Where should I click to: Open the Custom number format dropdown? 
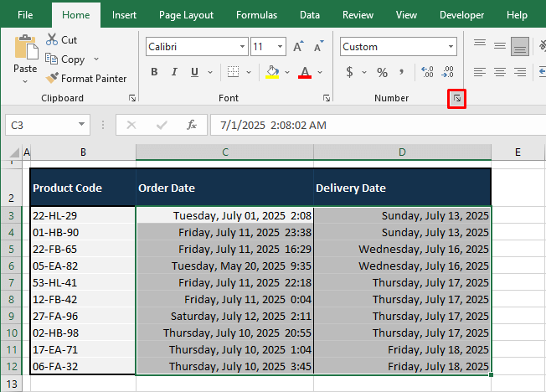[x=451, y=46]
